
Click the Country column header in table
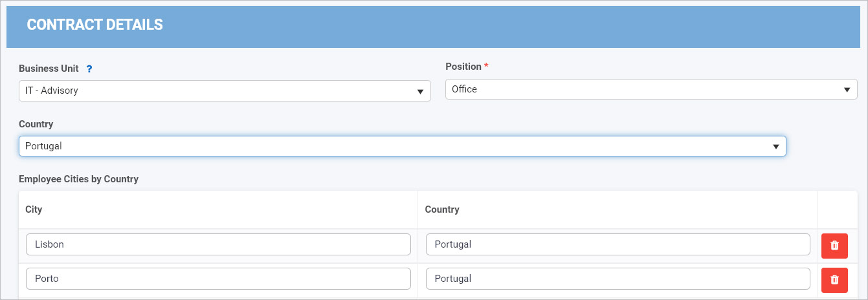442,209
